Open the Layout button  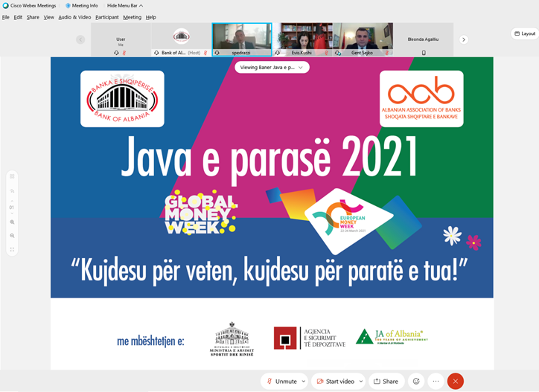(x=524, y=33)
